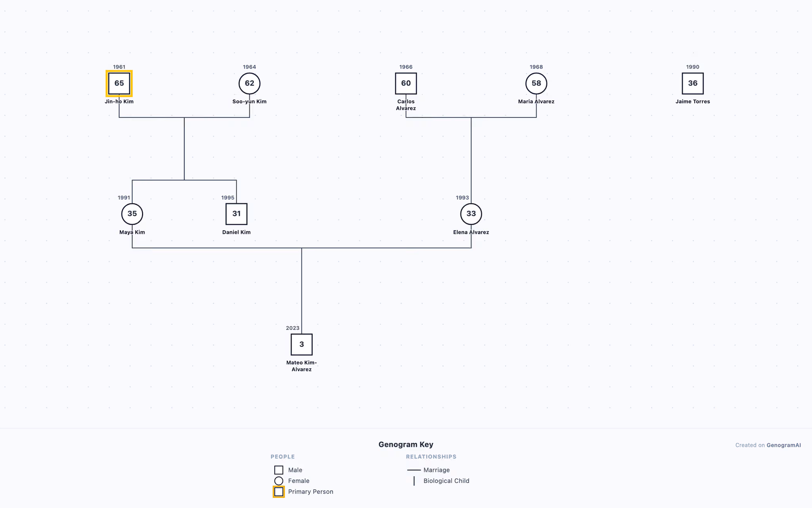Click the Daniel Kim name label
The height and width of the screenshot is (508, 812).
pos(236,232)
